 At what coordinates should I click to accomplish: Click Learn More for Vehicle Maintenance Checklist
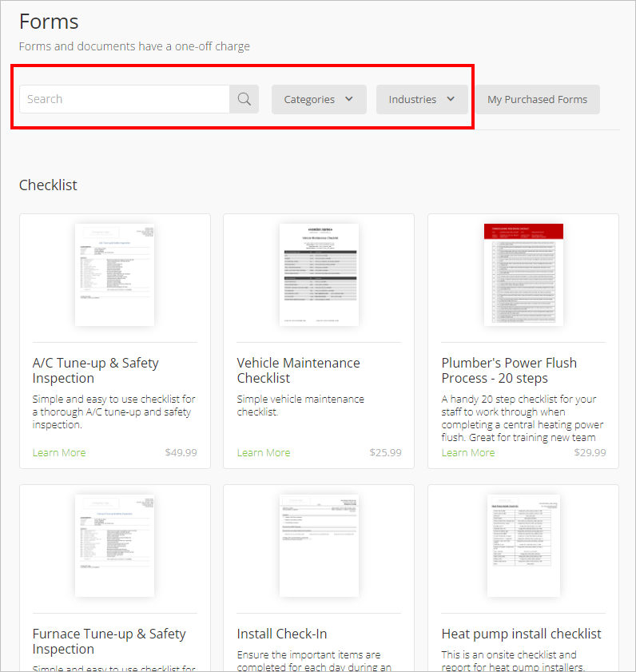tap(264, 452)
